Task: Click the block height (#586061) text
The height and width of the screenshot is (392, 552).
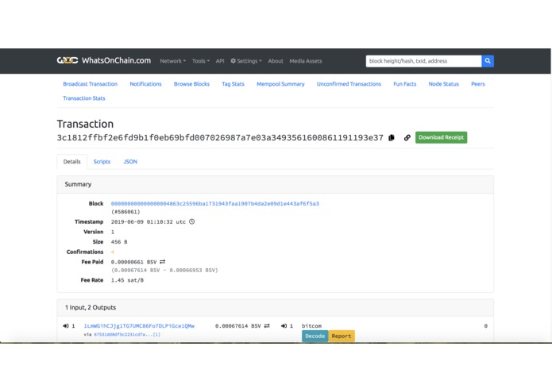Action: point(125,212)
